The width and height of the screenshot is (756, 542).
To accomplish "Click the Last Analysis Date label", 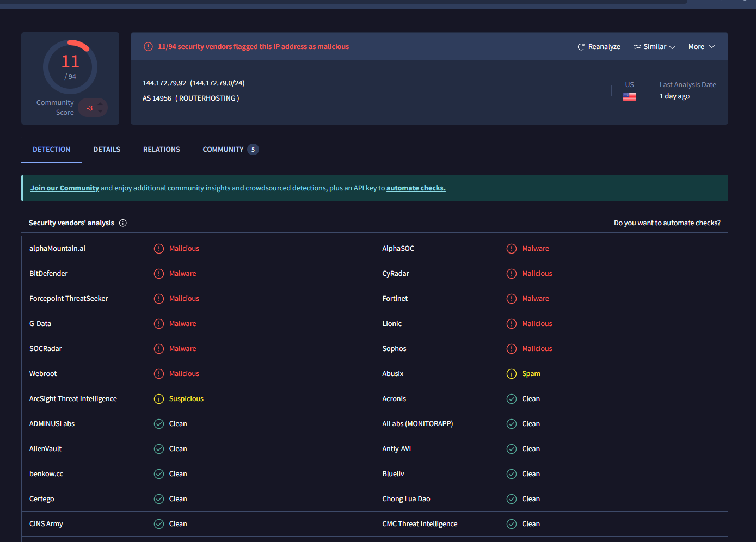I will [688, 85].
